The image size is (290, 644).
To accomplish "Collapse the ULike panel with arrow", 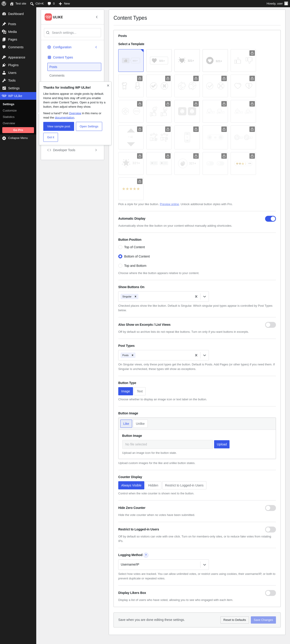I will click(97, 17).
